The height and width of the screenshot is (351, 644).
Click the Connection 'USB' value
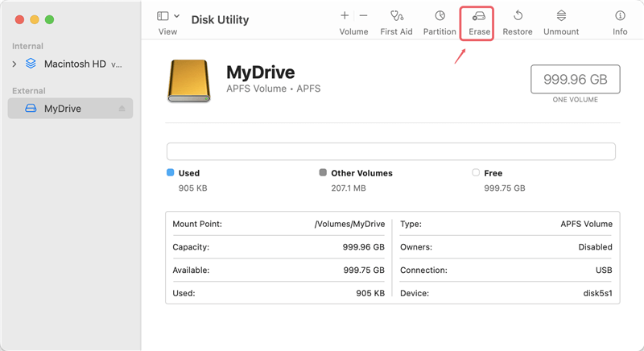tap(604, 270)
